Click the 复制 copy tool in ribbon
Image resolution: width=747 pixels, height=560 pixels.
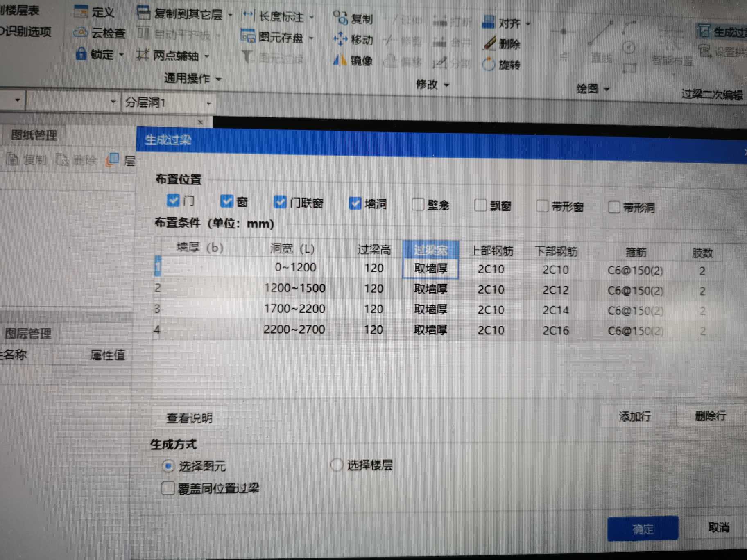pos(353,18)
